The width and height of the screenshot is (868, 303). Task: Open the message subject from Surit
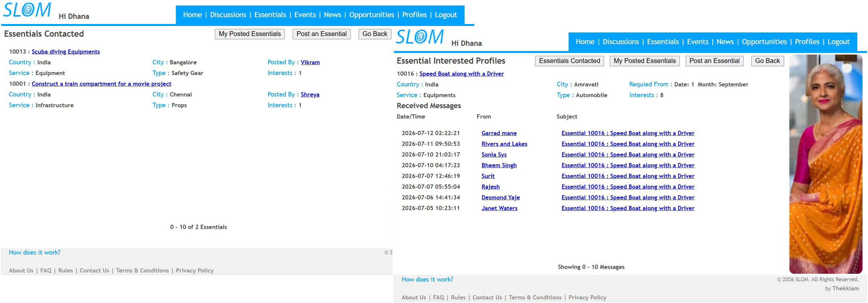628,176
